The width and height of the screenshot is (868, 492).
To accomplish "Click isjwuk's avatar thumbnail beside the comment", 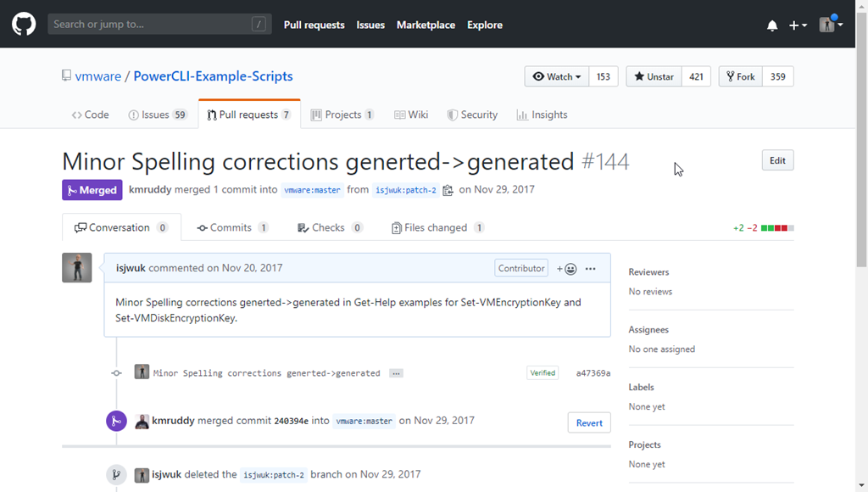I will (77, 267).
